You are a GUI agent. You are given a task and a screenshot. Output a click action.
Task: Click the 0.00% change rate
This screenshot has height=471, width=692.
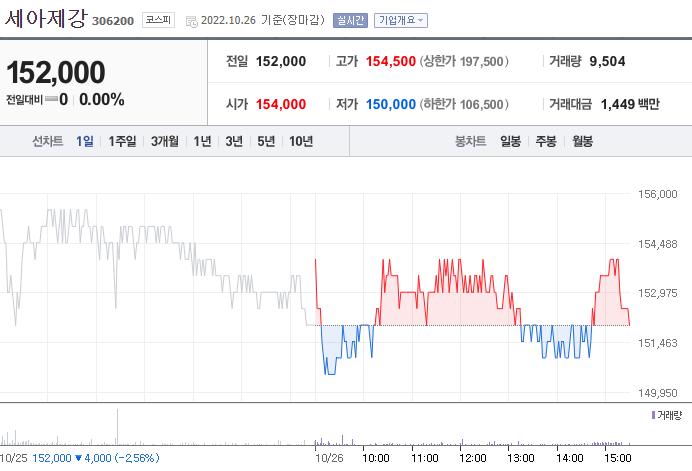(102, 99)
